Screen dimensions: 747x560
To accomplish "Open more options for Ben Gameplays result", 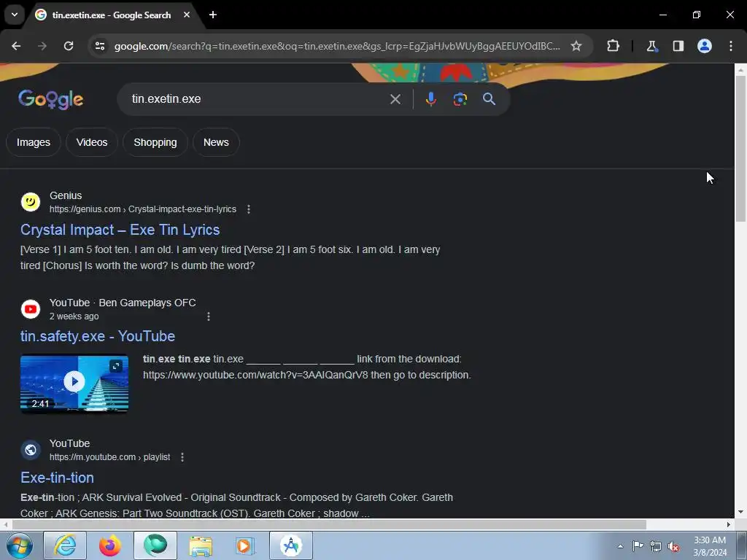I will point(208,316).
